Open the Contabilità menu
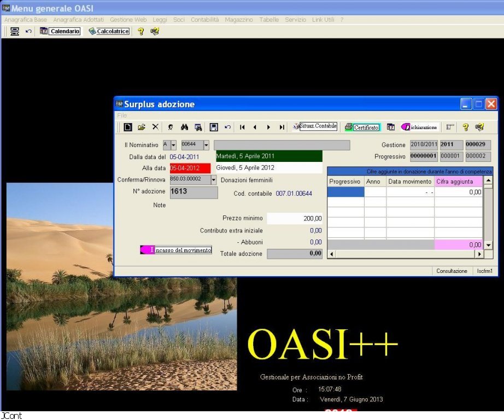 [x=204, y=20]
